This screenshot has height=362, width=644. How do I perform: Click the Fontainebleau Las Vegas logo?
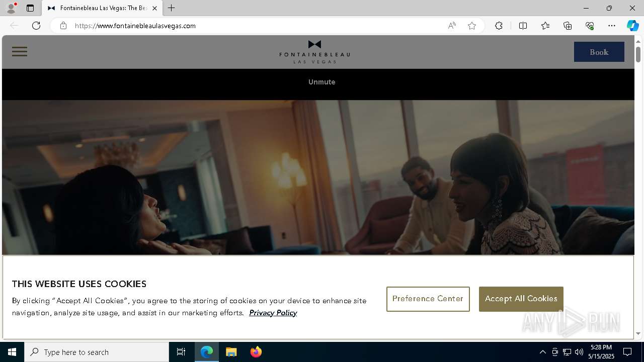(x=314, y=52)
